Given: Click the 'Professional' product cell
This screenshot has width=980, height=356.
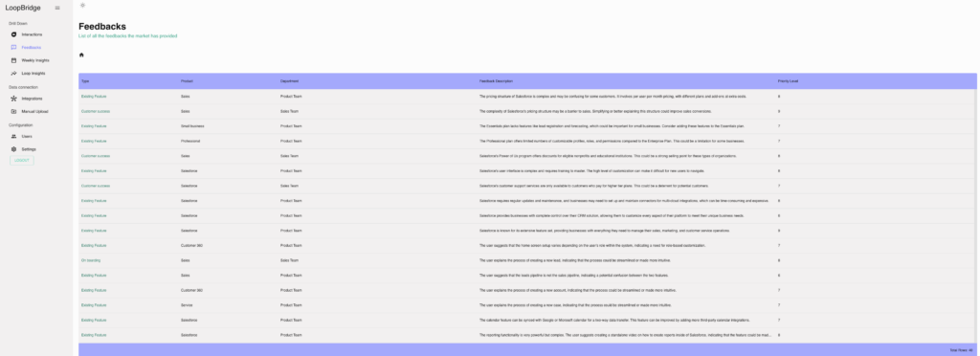Looking at the screenshot, I should click(x=190, y=141).
